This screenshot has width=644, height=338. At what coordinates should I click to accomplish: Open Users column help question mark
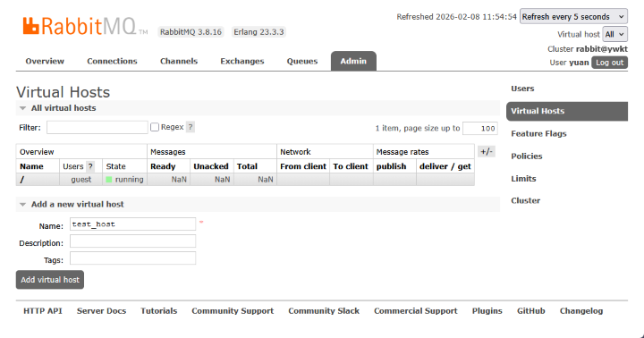pyautogui.click(x=90, y=166)
